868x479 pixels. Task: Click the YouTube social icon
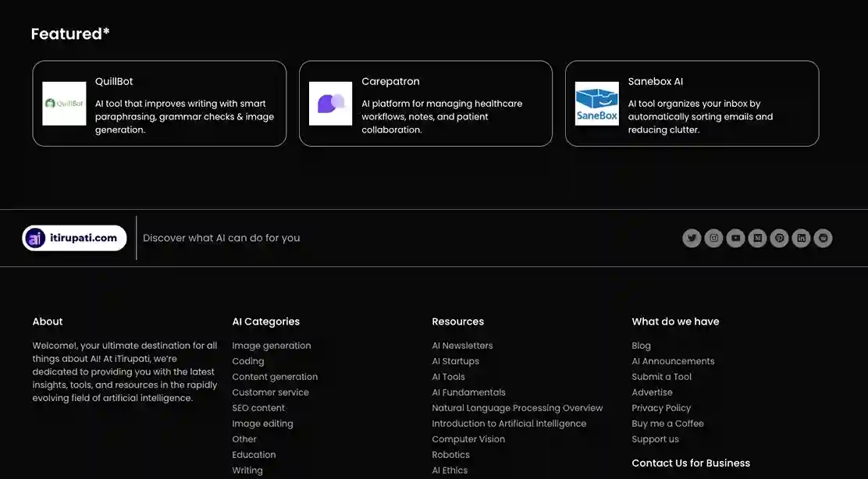(735, 238)
